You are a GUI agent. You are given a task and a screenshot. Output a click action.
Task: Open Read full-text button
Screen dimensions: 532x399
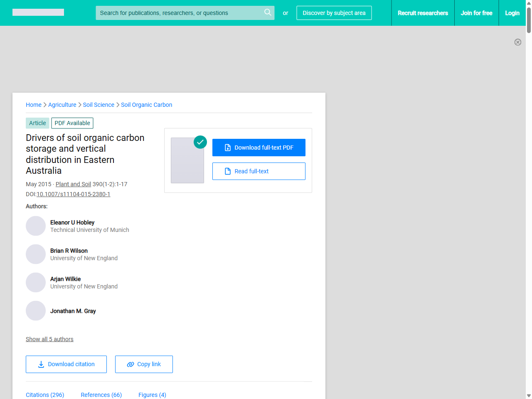tap(259, 171)
